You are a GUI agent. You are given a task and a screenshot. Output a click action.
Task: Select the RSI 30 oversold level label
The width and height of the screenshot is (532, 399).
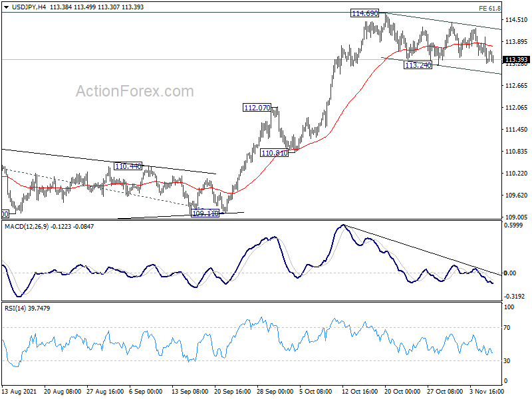(x=507, y=360)
